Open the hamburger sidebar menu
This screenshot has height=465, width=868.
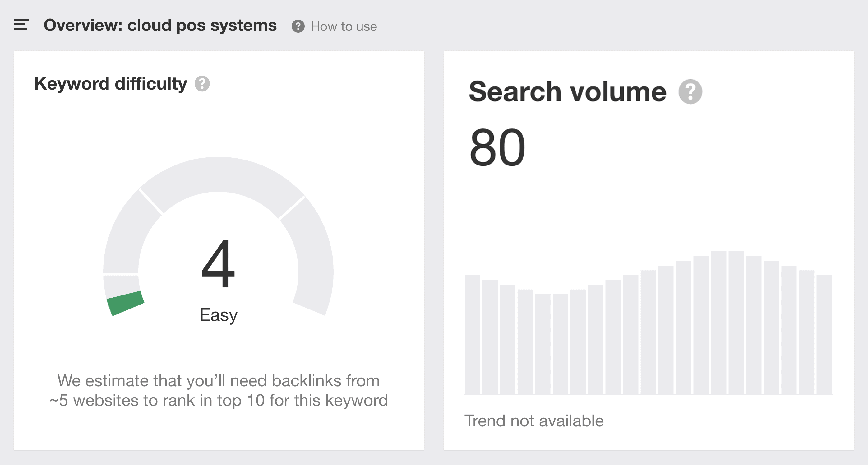21,25
